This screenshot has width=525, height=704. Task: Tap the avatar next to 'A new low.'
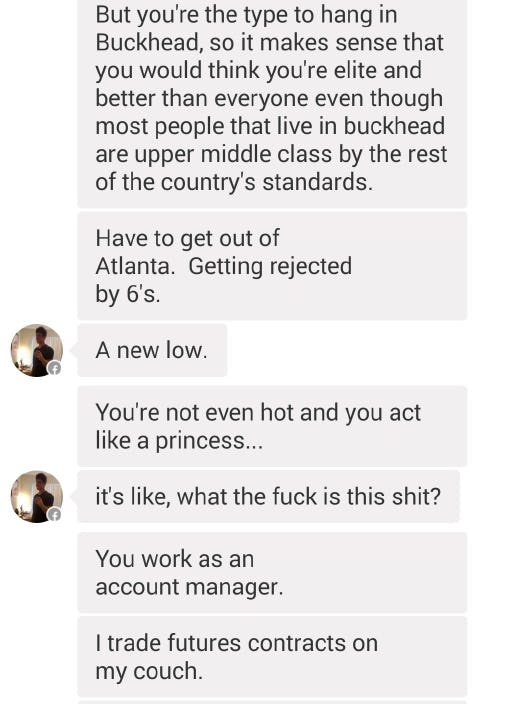click(x=37, y=350)
